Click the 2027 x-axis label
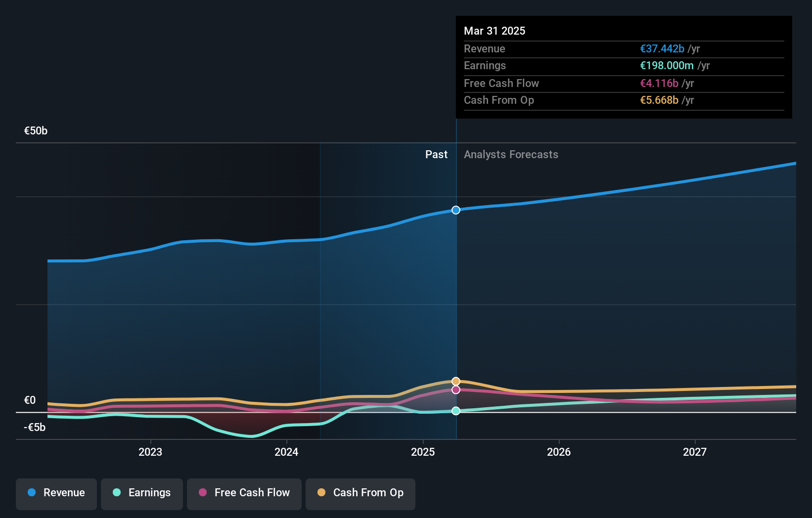Viewport: 812px width, 518px height. coord(695,452)
